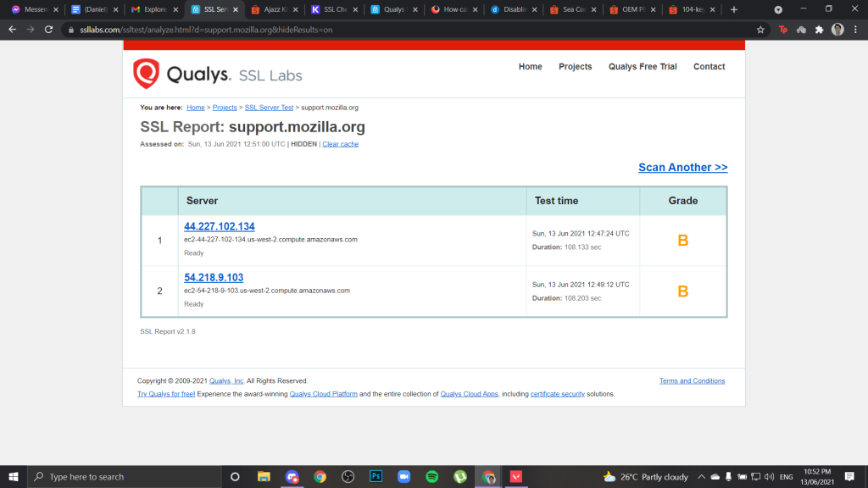Open the Contact menu item
Image resolution: width=868 pixels, height=488 pixels.
tap(709, 66)
